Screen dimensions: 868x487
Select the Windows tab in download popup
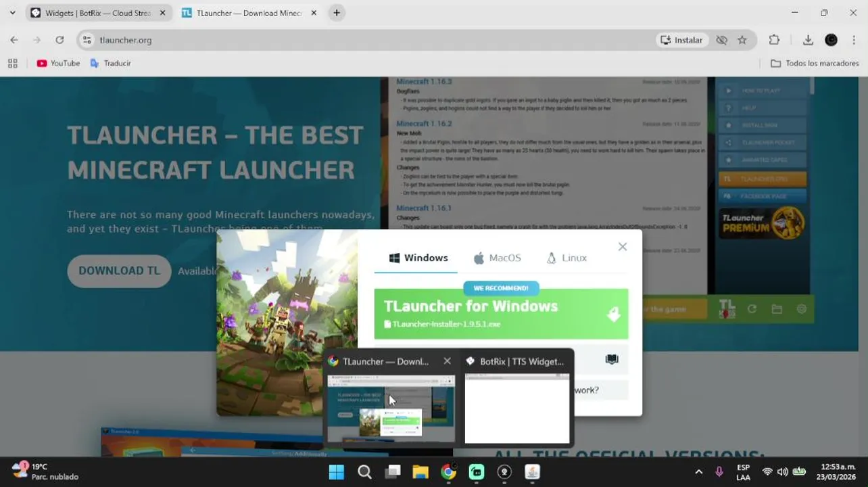click(418, 258)
